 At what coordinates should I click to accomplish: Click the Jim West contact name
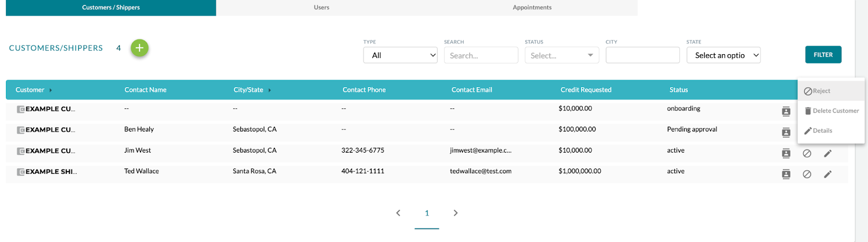coord(138,151)
